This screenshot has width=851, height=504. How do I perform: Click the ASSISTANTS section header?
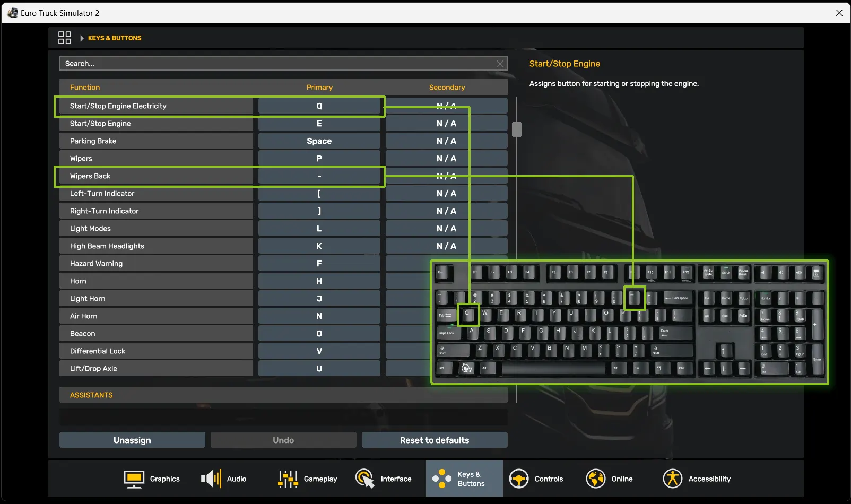283,395
